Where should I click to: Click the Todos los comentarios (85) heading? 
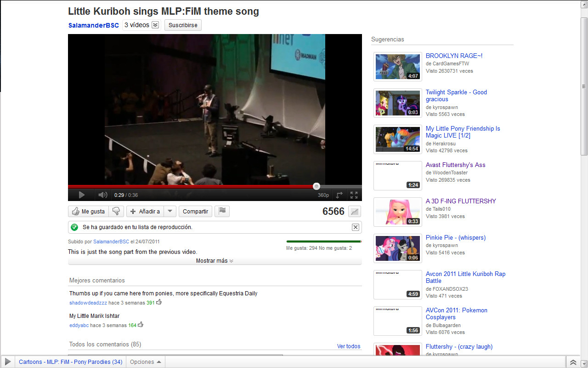pyautogui.click(x=105, y=345)
